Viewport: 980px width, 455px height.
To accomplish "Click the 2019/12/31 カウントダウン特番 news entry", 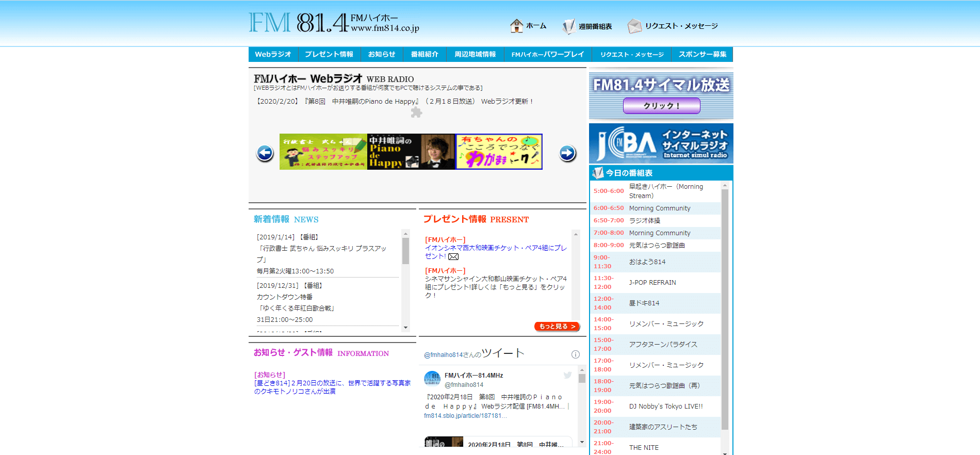I will pyautogui.click(x=328, y=303).
